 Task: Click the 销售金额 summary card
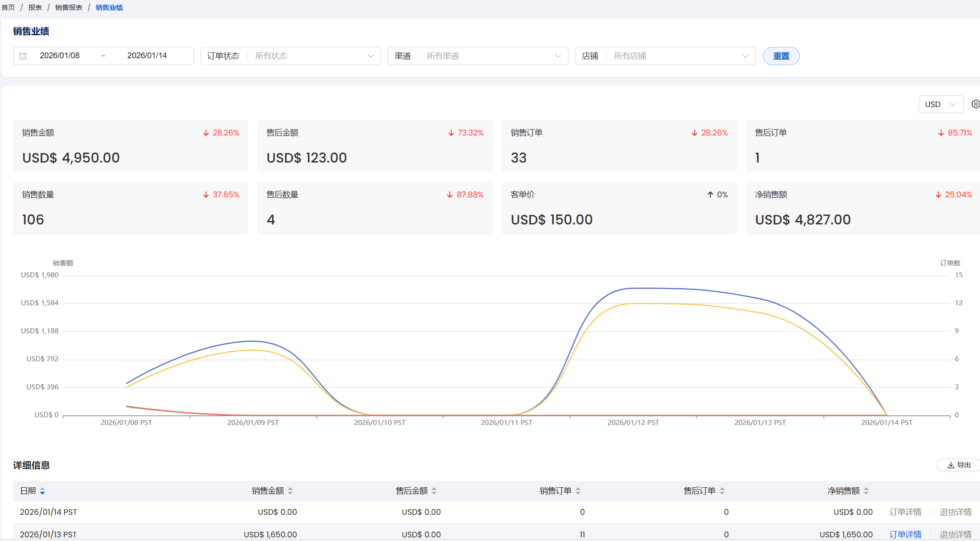[x=131, y=146]
